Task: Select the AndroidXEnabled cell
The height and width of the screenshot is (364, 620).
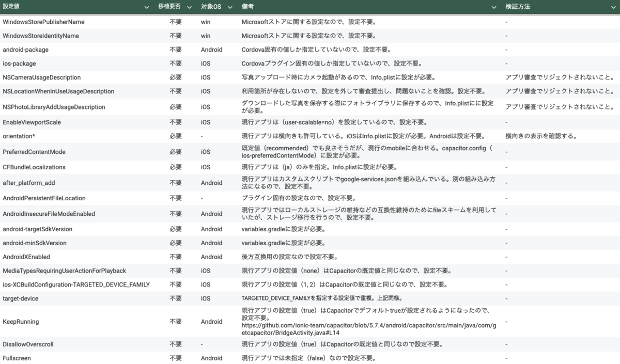Action: click(26, 257)
